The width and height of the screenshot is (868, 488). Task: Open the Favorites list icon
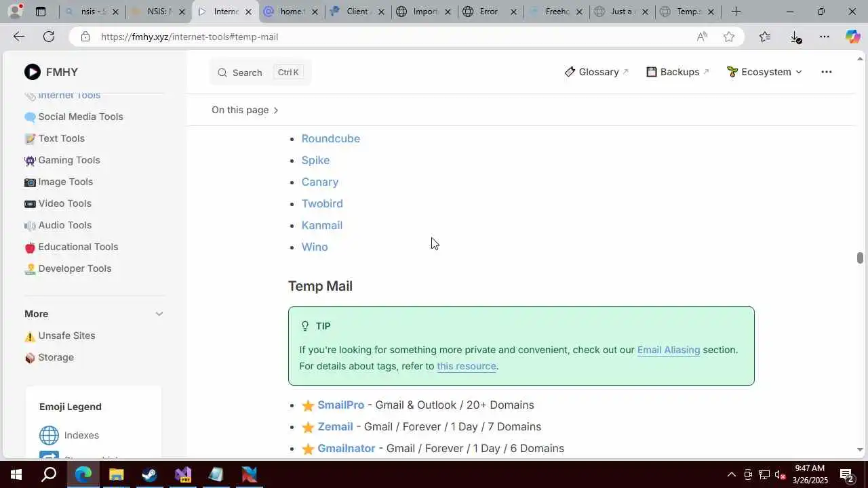pos(765,37)
